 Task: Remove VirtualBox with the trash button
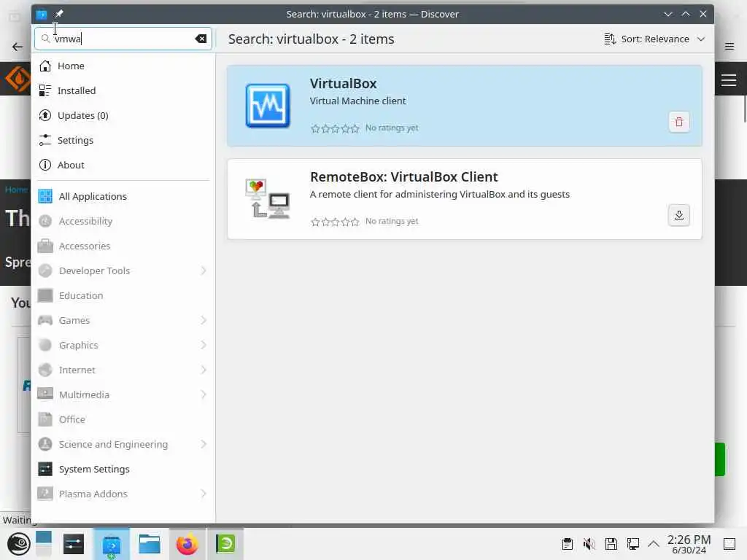click(679, 122)
